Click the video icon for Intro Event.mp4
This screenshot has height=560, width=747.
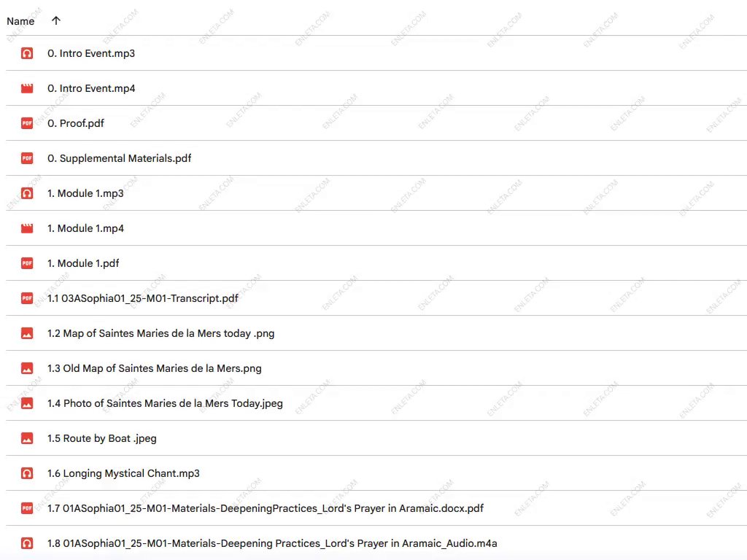click(27, 88)
